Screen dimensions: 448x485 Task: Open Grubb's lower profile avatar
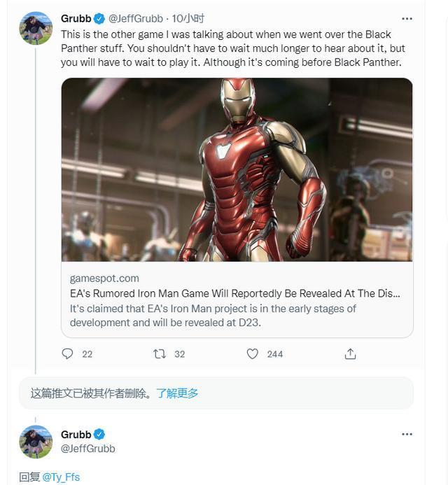(36, 442)
